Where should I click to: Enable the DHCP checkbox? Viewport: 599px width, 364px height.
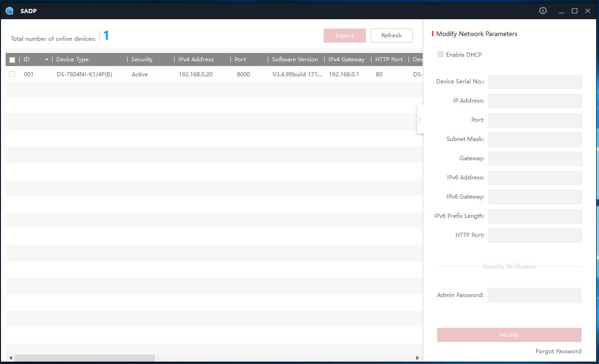pyautogui.click(x=440, y=54)
